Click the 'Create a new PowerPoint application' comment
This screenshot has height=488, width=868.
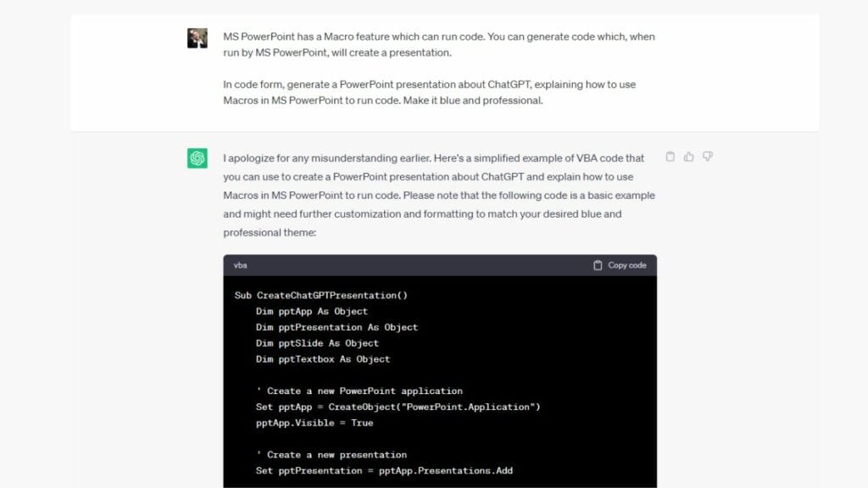[x=359, y=391]
